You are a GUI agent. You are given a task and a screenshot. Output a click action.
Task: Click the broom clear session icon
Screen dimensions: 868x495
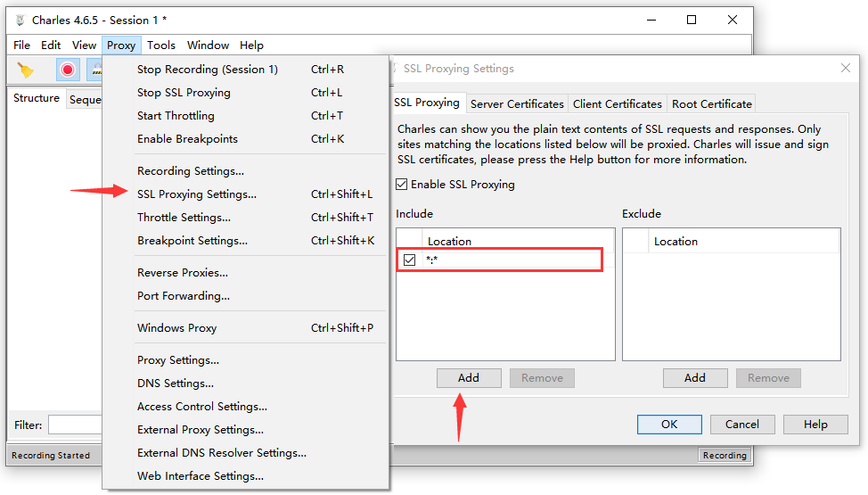26,70
